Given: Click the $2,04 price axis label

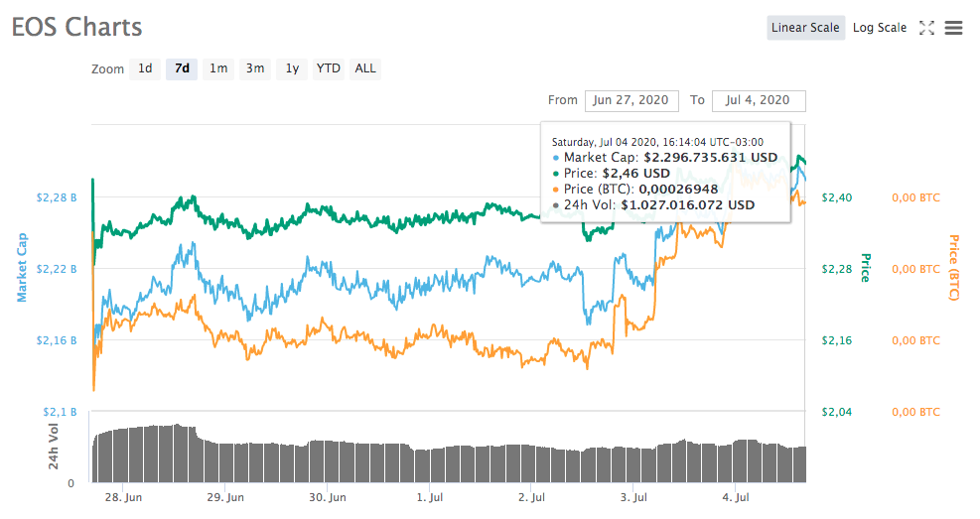Looking at the screenshot, I should tap(837, 412).
